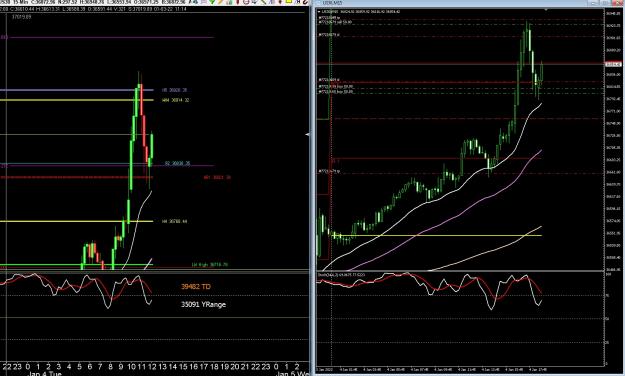Click the pane divider arrow between charts
Image resolution: width=625 pixels, height=376 pixels.
[x=307, y=134]
